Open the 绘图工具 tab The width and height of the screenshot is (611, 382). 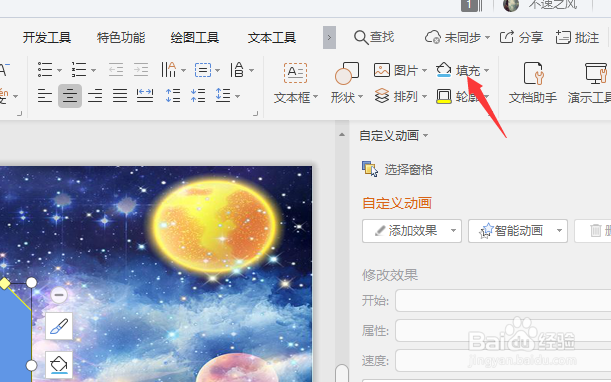(195, 38)
